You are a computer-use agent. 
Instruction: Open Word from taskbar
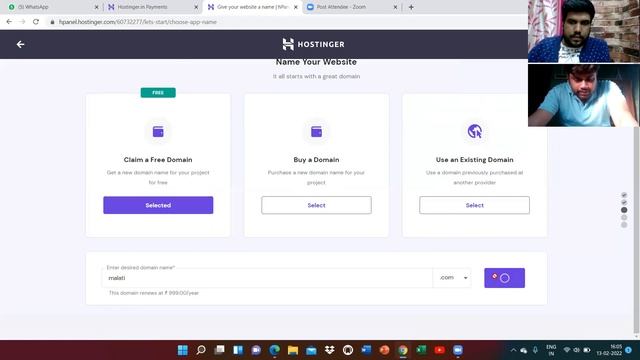pyautogui.click(x=366, y=350)
